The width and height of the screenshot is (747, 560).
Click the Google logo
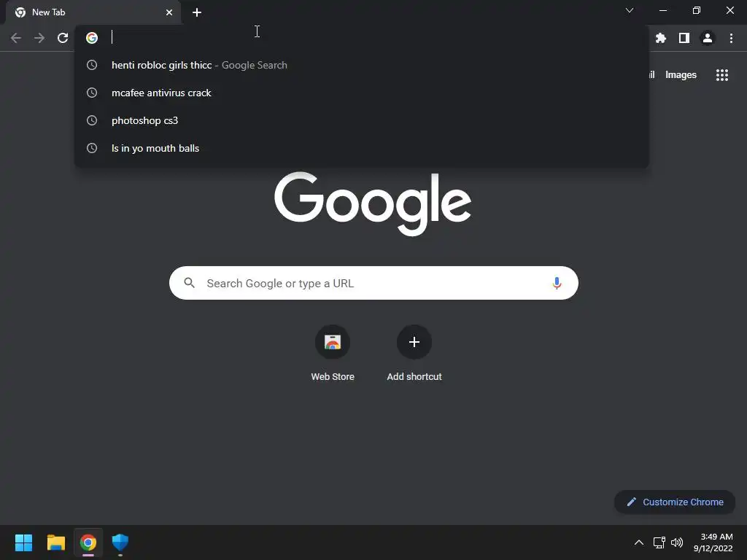pyautogui.click(x=373, y=203)
